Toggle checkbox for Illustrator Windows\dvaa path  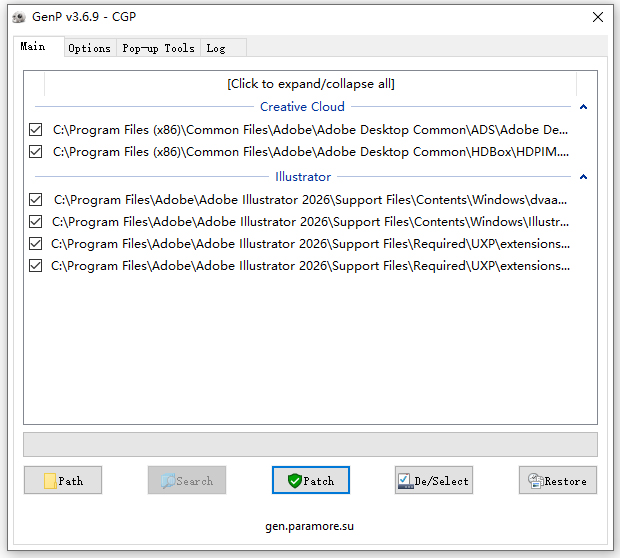(36, 200)
